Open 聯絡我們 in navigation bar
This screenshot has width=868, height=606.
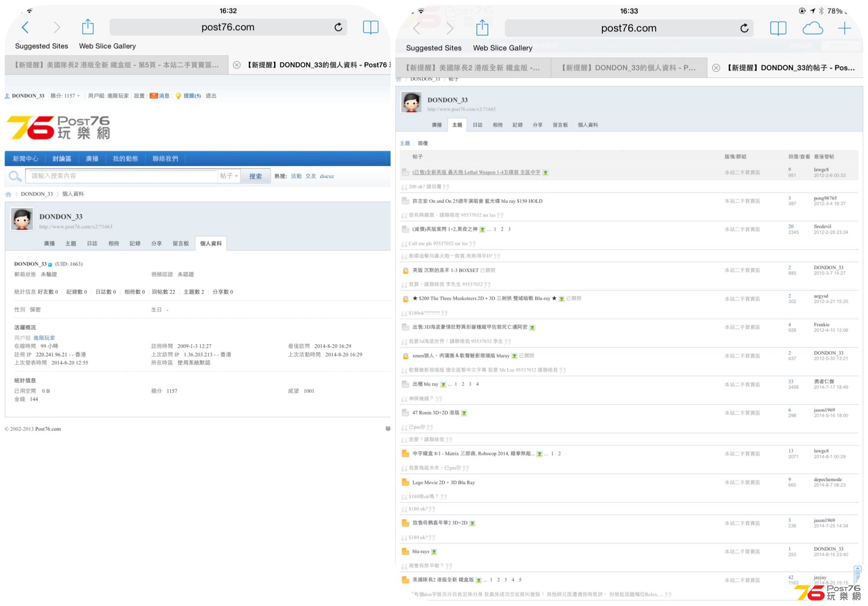pyautogui.click(x=165, y=159)
